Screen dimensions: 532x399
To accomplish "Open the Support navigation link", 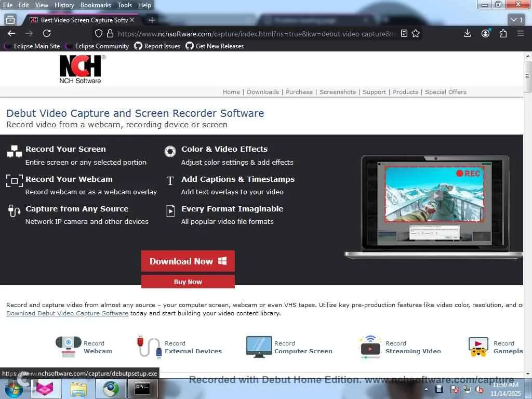I will [x=374, y=92].
